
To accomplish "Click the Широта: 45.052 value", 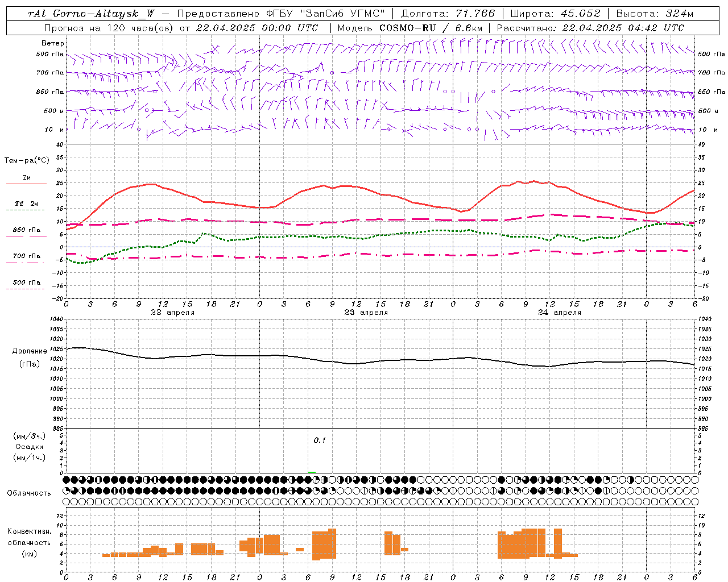I will (x=555, y=14).
